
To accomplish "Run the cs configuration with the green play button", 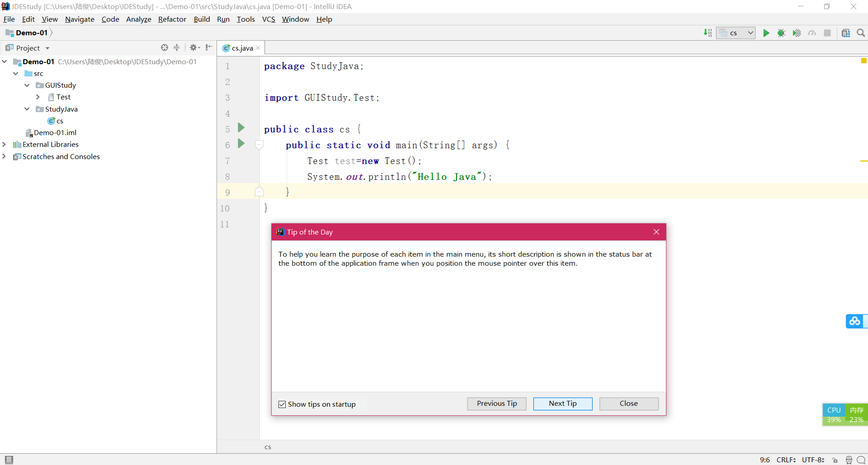I will tap(766, 33).
